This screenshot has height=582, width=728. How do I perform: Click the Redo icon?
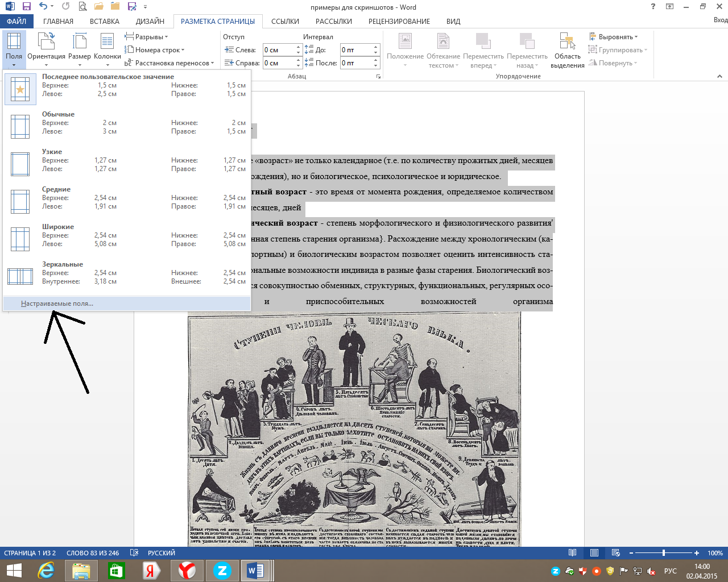pyautogui.click(x=66, y=7)
